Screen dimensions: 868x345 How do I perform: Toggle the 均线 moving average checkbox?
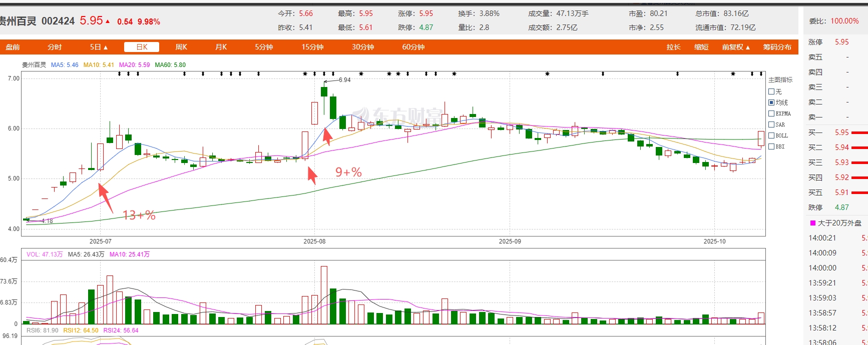[771, 102]
